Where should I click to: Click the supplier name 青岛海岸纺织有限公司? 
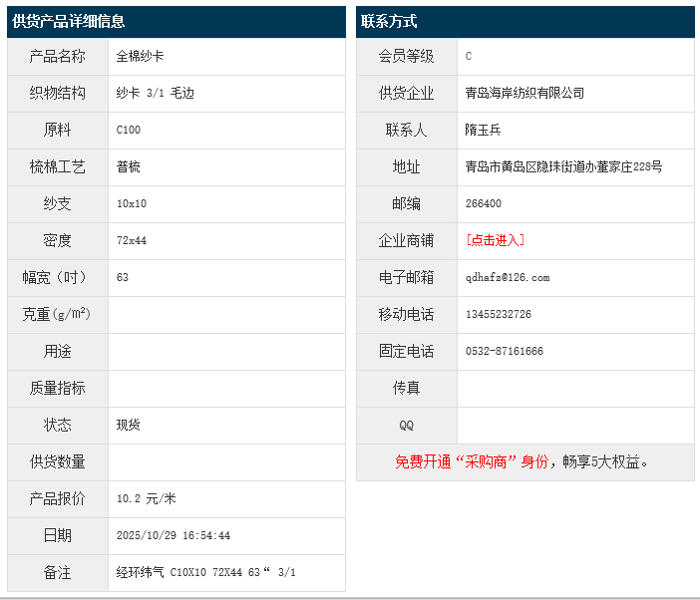pyautogui.click(x=525, y=93)
